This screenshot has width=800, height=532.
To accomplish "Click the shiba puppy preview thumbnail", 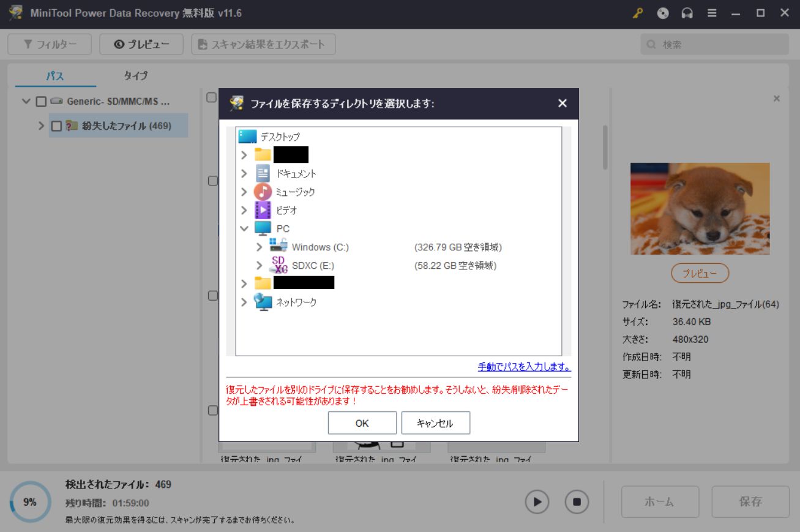I will coord(700,208).
